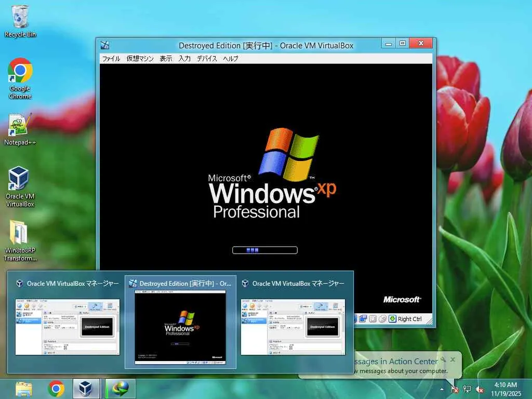This screenshot has width=532, height=399.
Task: Open the Recycle Bin desktop icon
Action: pos(20,21)
